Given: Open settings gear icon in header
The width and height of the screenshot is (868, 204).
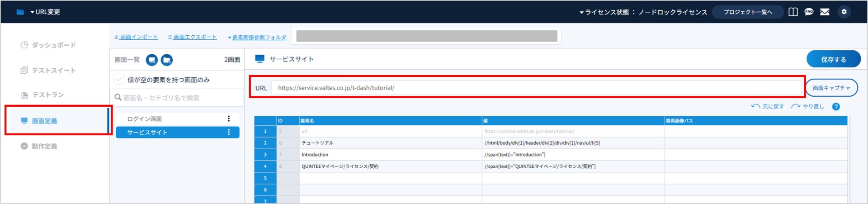Looking at the screenshot, I should (844, 12).
